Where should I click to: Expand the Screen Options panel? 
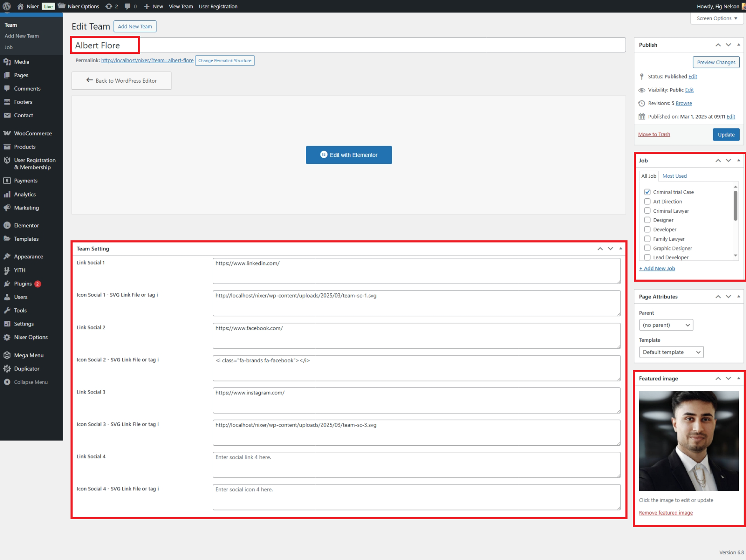point(717,18)
